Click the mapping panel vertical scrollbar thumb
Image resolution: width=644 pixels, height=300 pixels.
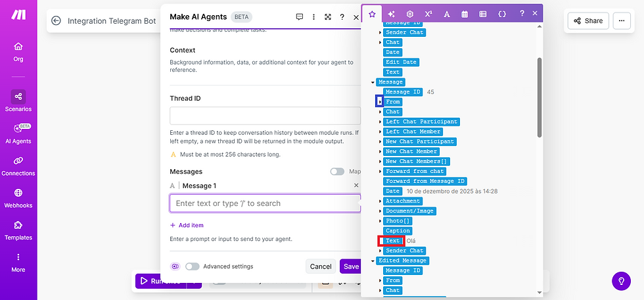coord(540,97)
